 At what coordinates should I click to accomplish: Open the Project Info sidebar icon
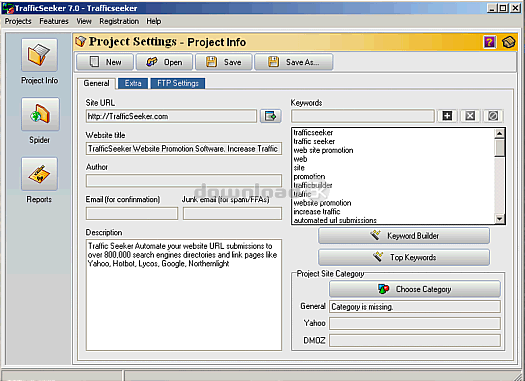pyautogui.click(x=40, y=55)
